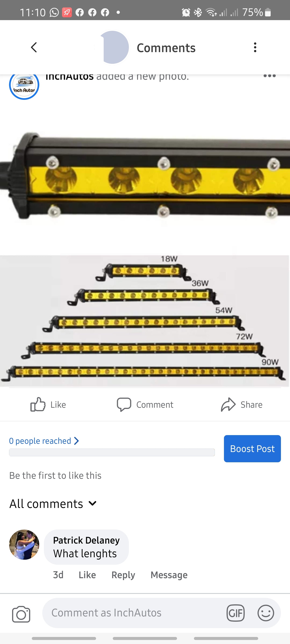Viewport: 290px width, 644px height.
Task: Open the three-dot overflow menu in header
Action: pyautogui.click(x=255, y=47)
